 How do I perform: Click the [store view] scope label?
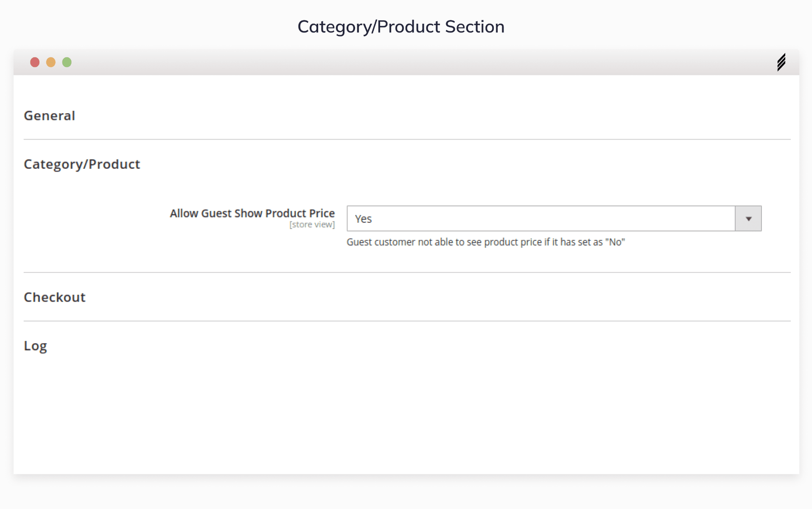(312, 225)
